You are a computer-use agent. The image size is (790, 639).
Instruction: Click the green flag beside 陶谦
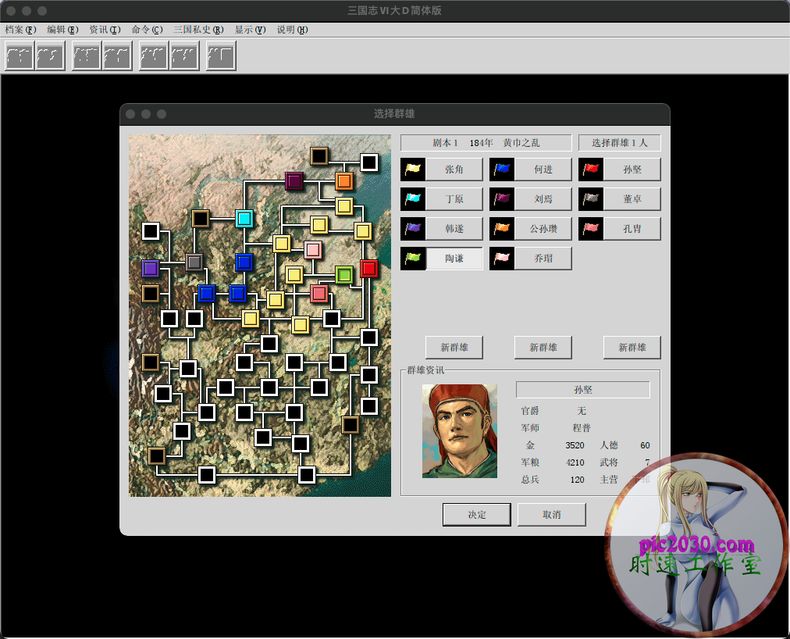[x=413, y=259]
